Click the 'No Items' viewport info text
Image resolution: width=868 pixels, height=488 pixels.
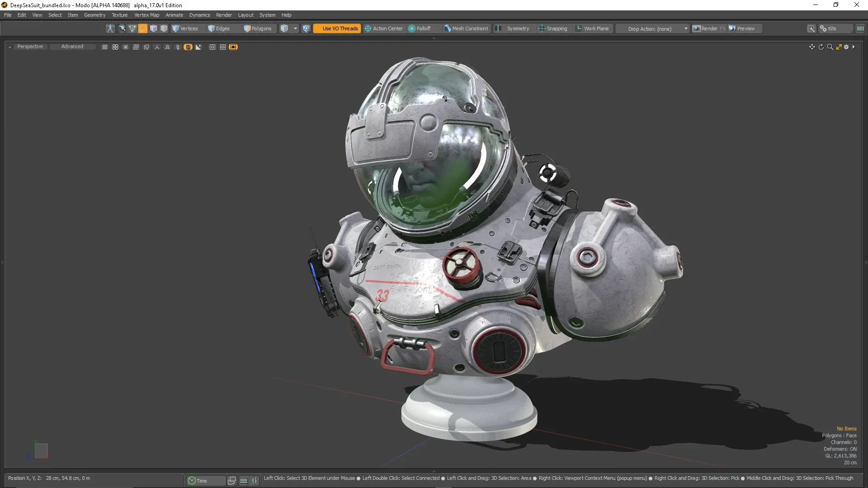tap(846, 429)
